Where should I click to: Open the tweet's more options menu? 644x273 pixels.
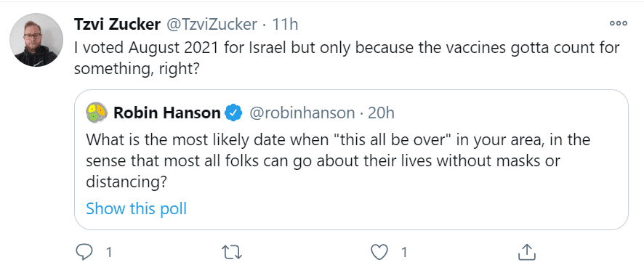coord(618,23)
